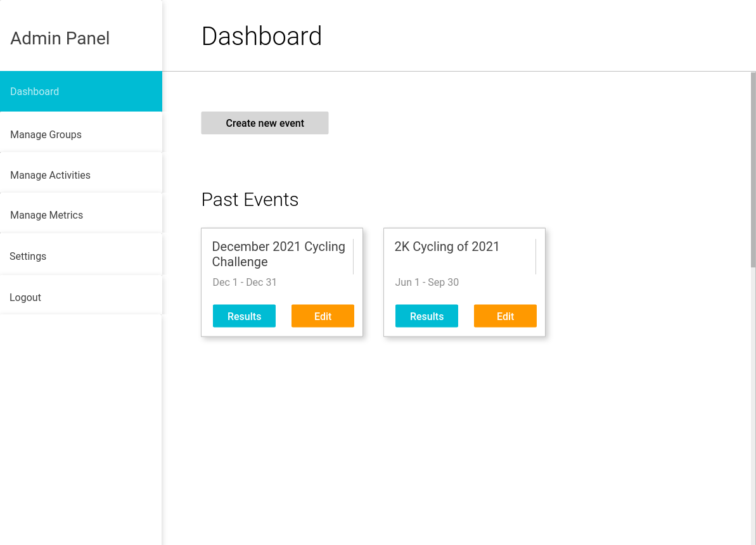Go to Manage Groups
Screen dimensions: 756x545
80,134
